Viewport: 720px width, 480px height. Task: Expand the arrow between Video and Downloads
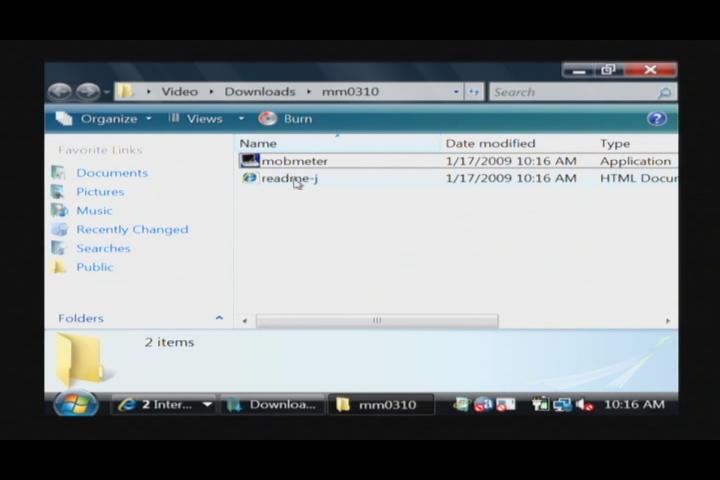[x=211, y=91]
